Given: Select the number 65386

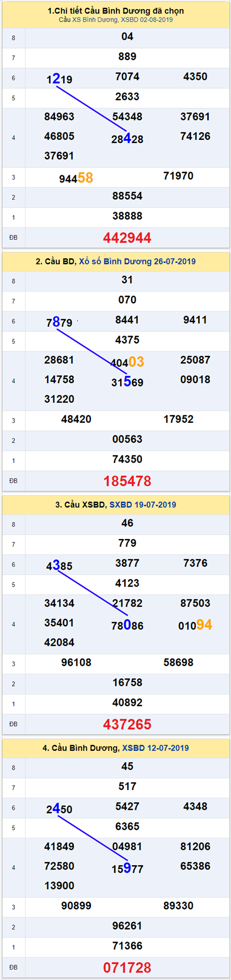Looking at the screenshot, I should coord(195,867).
